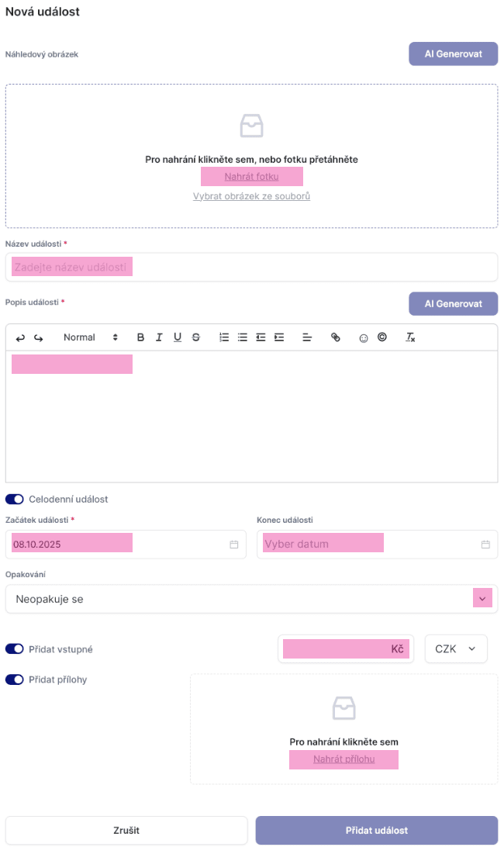The image size is (504, 854).
Task: Insert a numbered list
Action: click(x=224, y=337)
